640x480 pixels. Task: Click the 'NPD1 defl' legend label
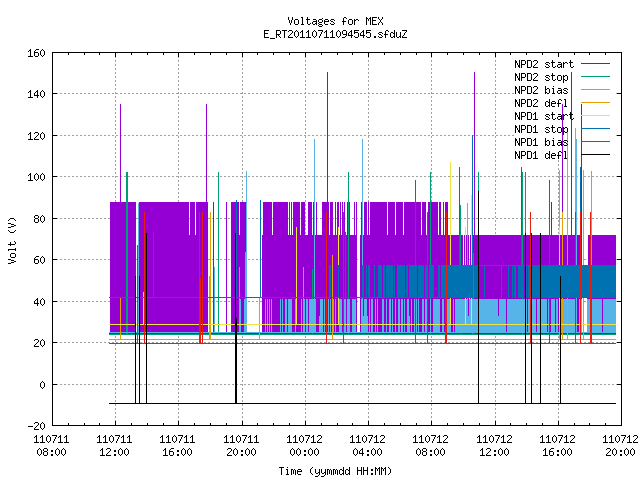coord(541,156)
